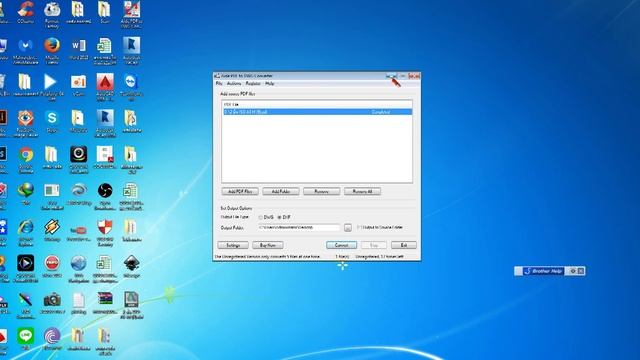640x360 pixels.
Task: Open the File menu in the converter
Action: (x=219, y=83)
